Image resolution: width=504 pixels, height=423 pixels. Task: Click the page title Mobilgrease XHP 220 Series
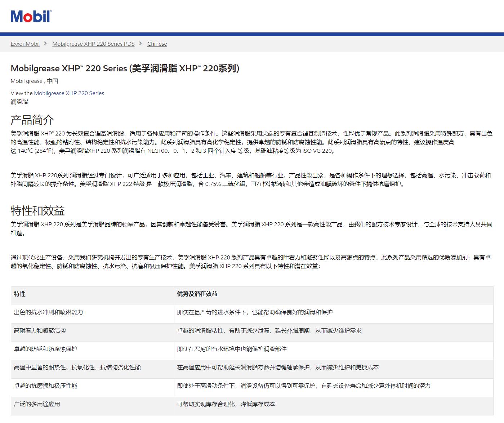click(x=125, y=68)
